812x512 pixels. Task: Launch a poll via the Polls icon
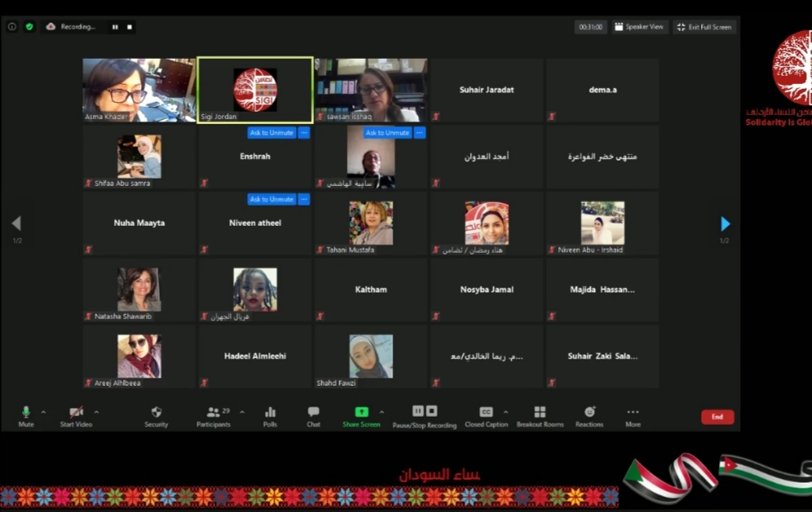click(x=270, y=414)
